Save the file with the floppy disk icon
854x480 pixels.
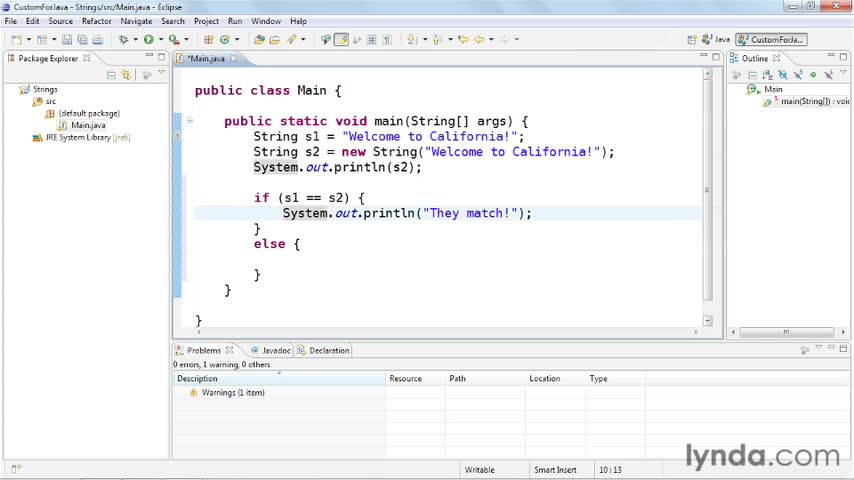click(x=66, y=39)
